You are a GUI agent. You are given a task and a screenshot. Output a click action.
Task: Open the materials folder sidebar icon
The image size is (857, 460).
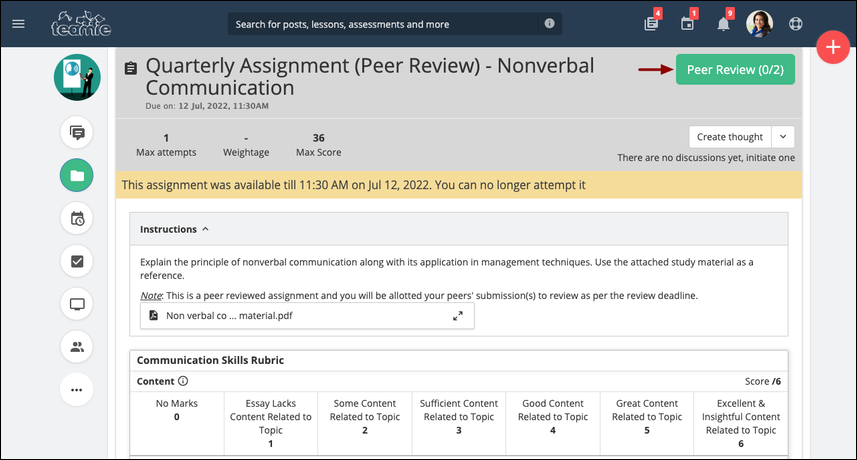coord(77,175)
